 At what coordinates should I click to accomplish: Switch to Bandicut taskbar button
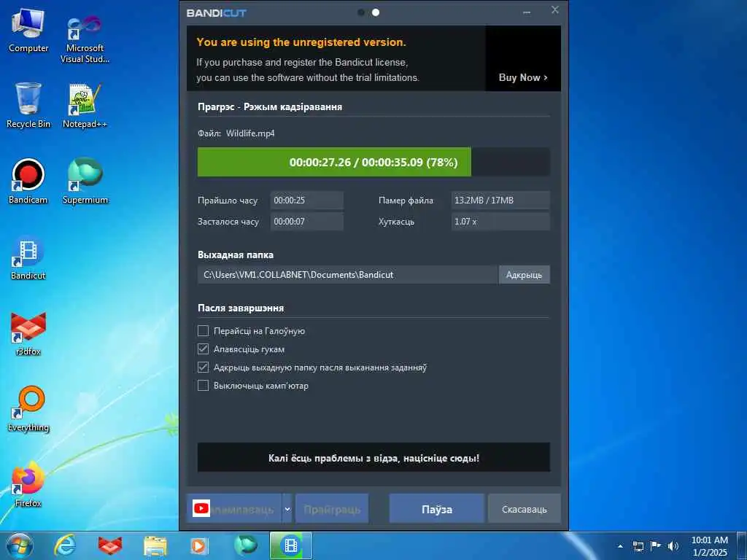(x=290, y=545)
